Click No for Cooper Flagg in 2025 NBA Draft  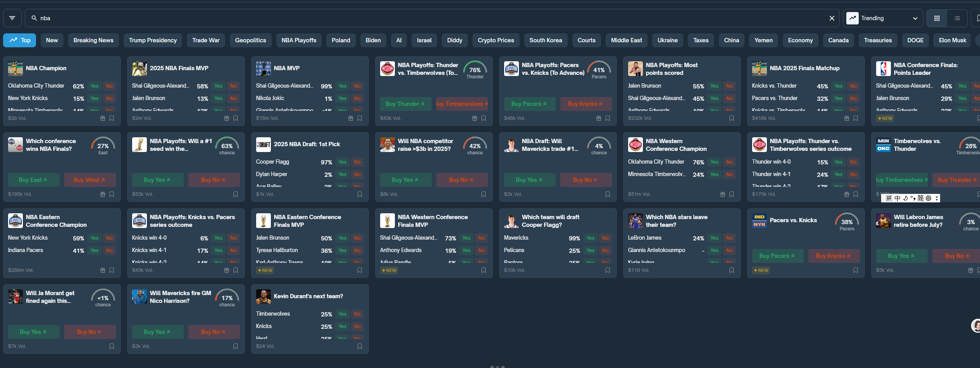click(357, 162)
